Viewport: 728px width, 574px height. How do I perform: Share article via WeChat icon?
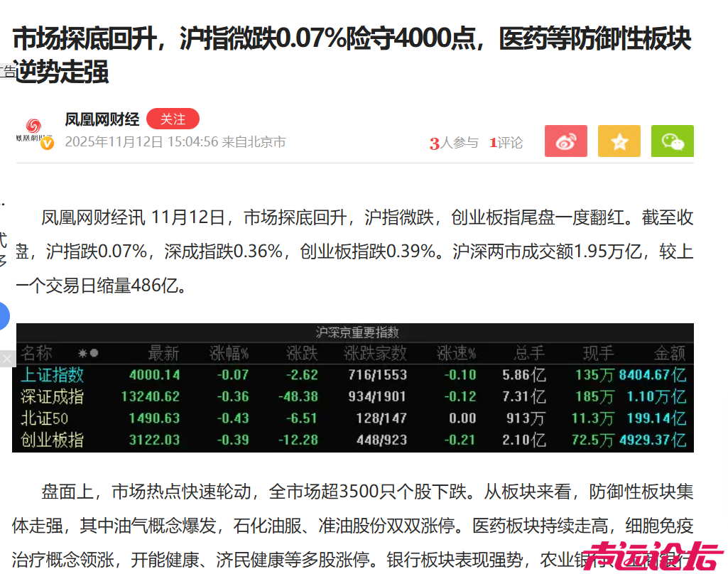coord(673,141)
